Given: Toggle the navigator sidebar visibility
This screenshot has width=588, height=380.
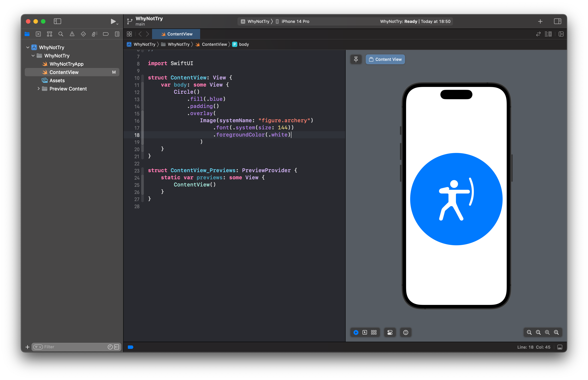Looking at the screenshot, I should click(x=57, y=21).
